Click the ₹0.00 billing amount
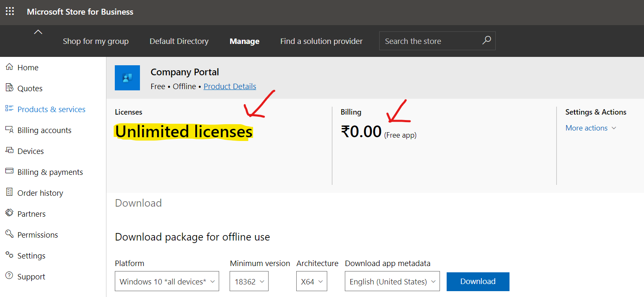 pyautogui.click(x=361, y=131)
